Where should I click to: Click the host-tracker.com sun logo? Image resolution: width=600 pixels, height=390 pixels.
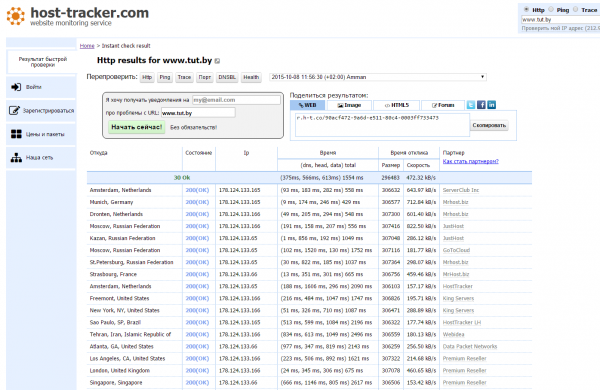coord(16,16)
